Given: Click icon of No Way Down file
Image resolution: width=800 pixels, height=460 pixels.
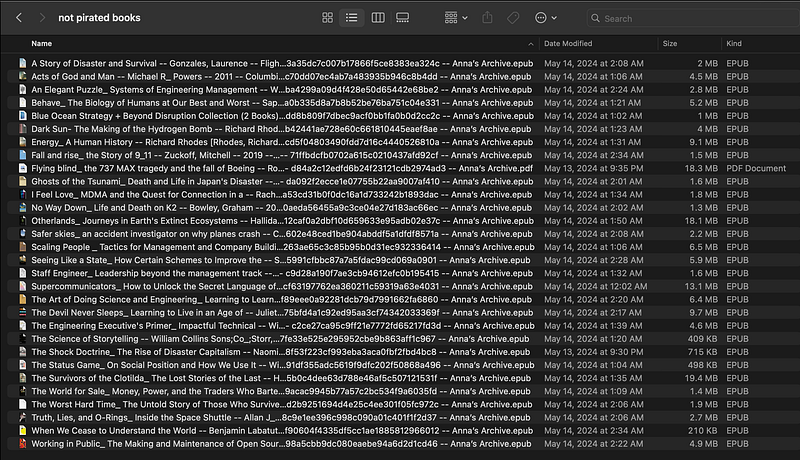Looking at the screenshot, I should [22, 208].
